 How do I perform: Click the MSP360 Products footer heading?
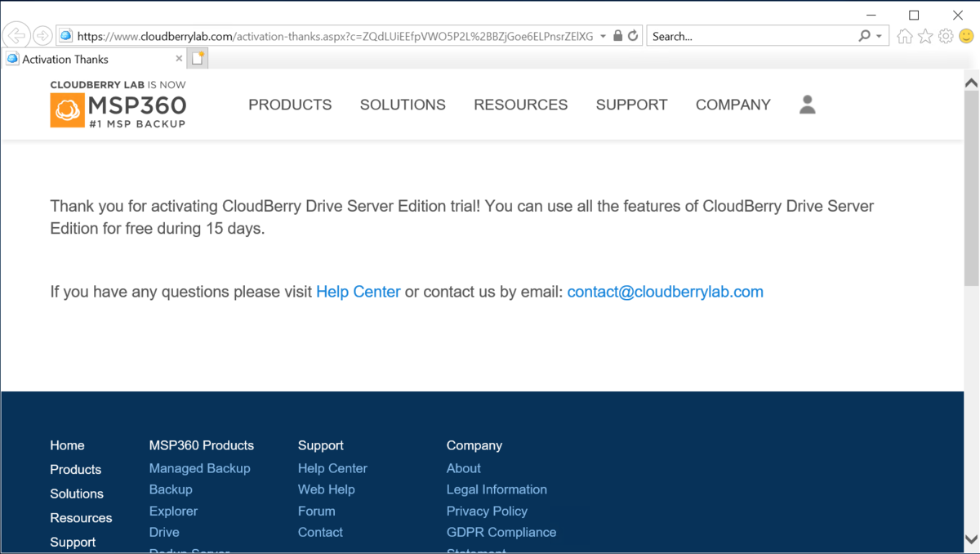pos(201,445)
